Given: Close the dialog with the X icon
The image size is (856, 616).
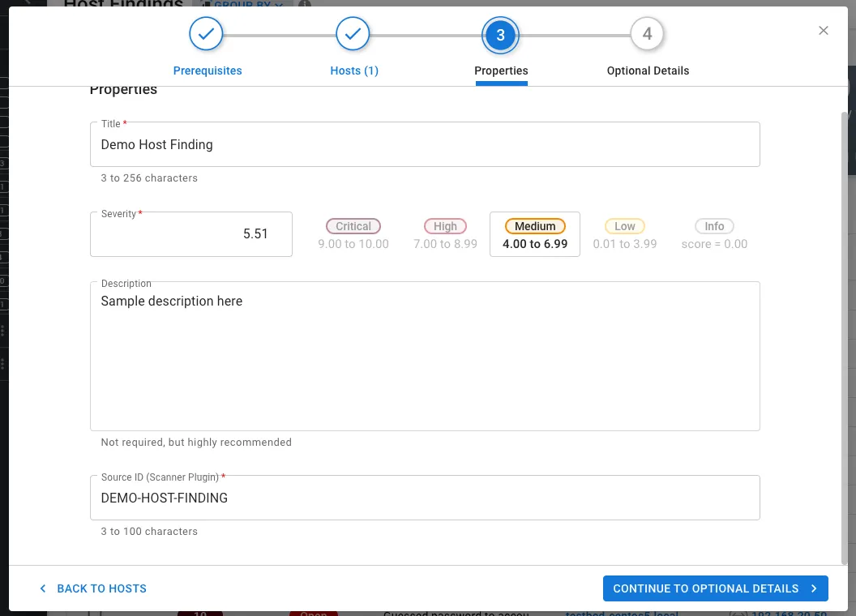Looking at the screenshot, I should click(824, 31).
